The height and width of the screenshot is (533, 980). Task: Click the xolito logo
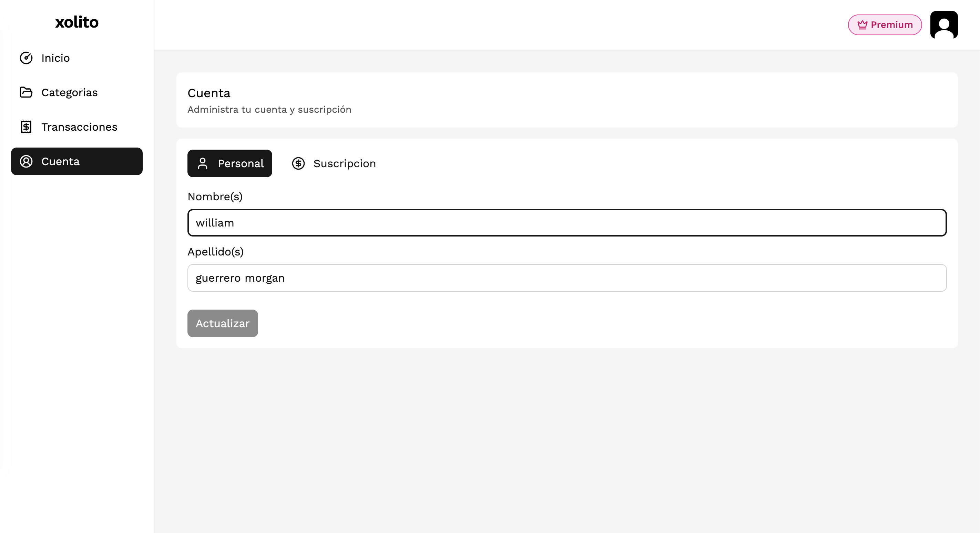point(77,22)
